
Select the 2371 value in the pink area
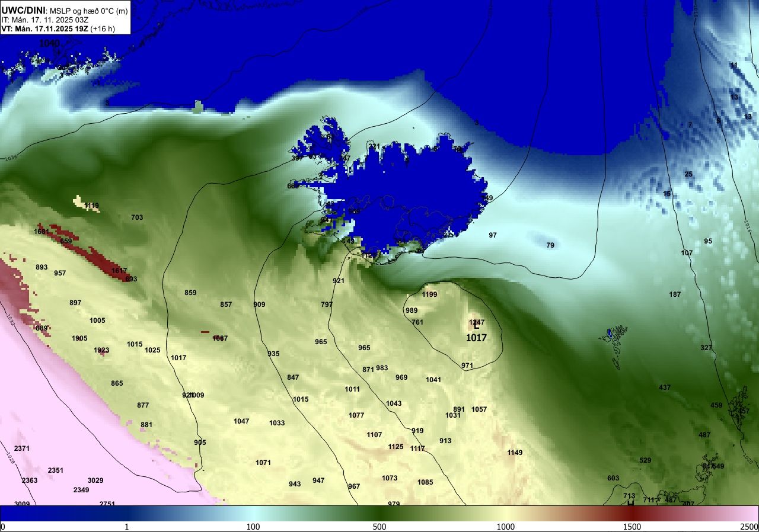click(x=21, y=448)
